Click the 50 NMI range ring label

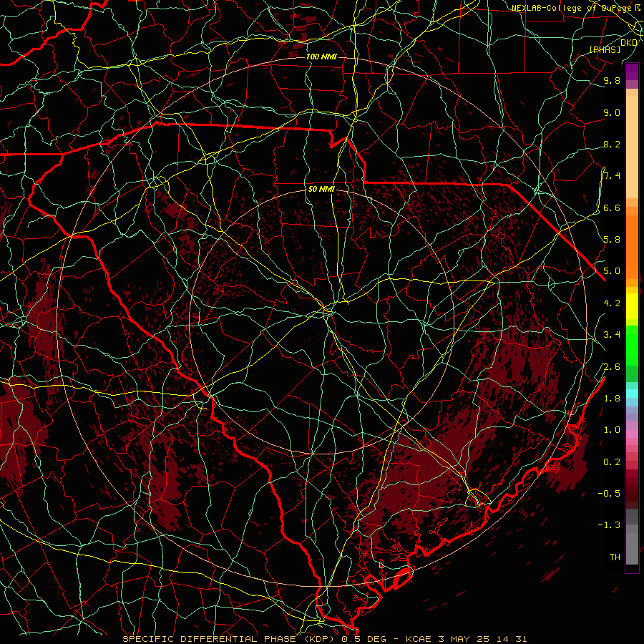(321, 189)
